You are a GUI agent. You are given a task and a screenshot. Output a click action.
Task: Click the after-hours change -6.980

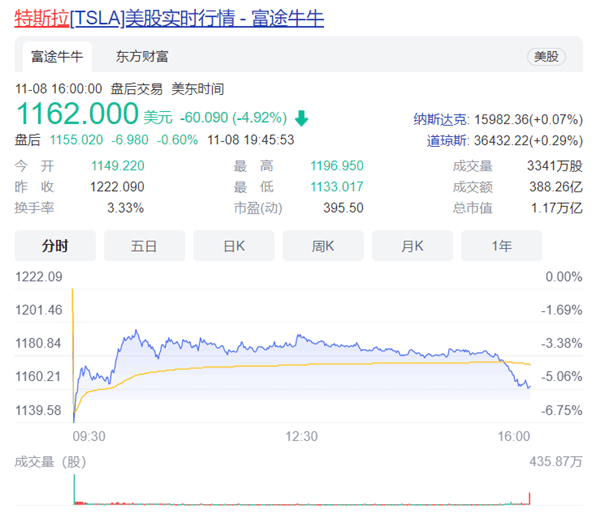pos(130,140)
